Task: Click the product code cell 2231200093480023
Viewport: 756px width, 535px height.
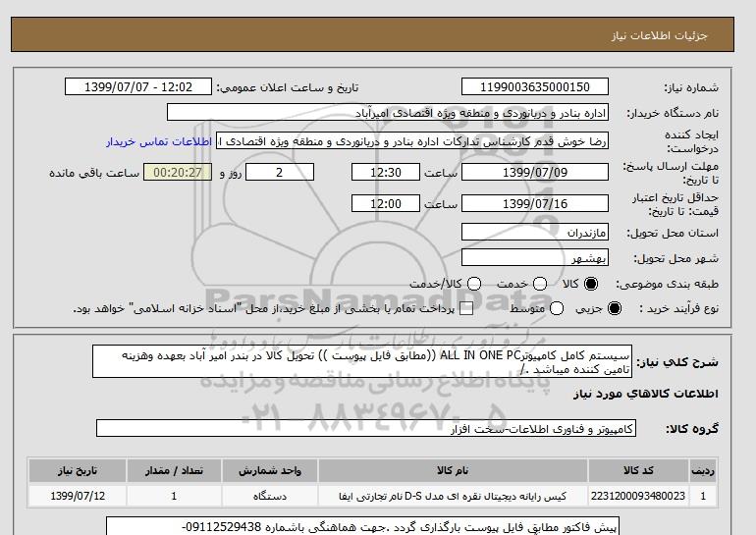Action: (x=638, y=496)
